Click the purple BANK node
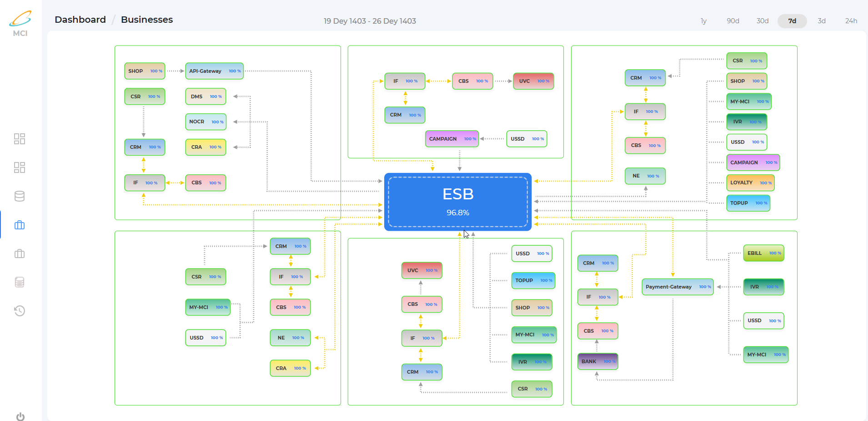Viewport: 868px width, 421px height. [597, 361]
